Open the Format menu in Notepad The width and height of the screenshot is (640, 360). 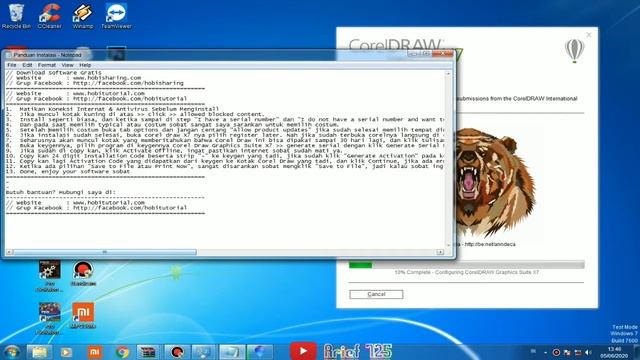click(47, 65)
